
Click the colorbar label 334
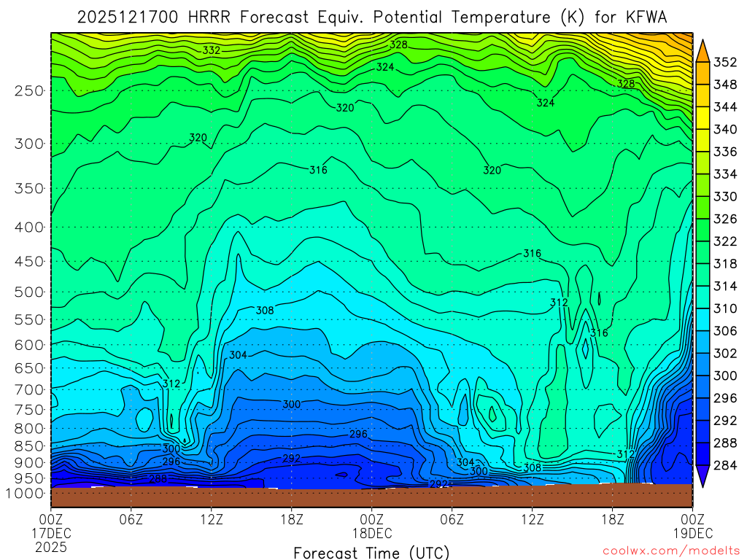pos(725,174)
